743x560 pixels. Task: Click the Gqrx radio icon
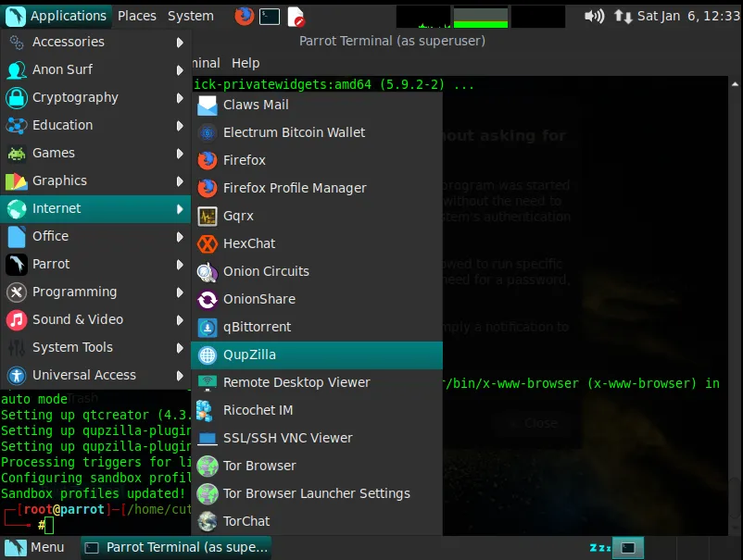208,217
